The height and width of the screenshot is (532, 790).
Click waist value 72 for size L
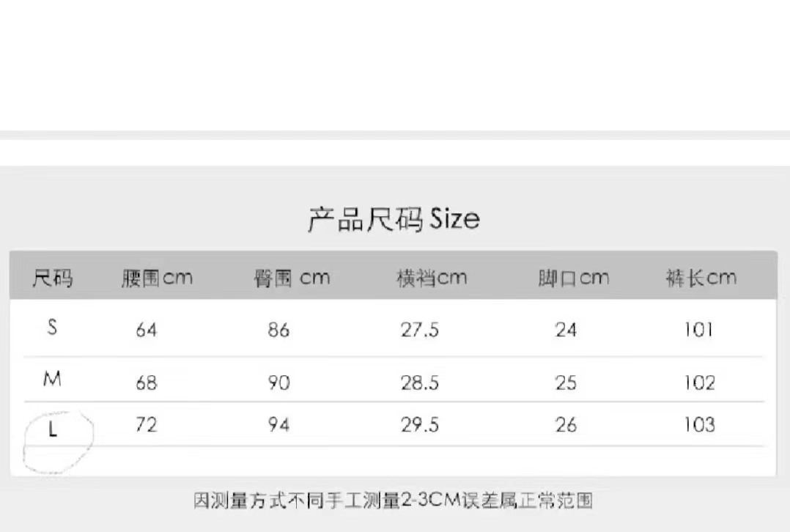[147, 425]
